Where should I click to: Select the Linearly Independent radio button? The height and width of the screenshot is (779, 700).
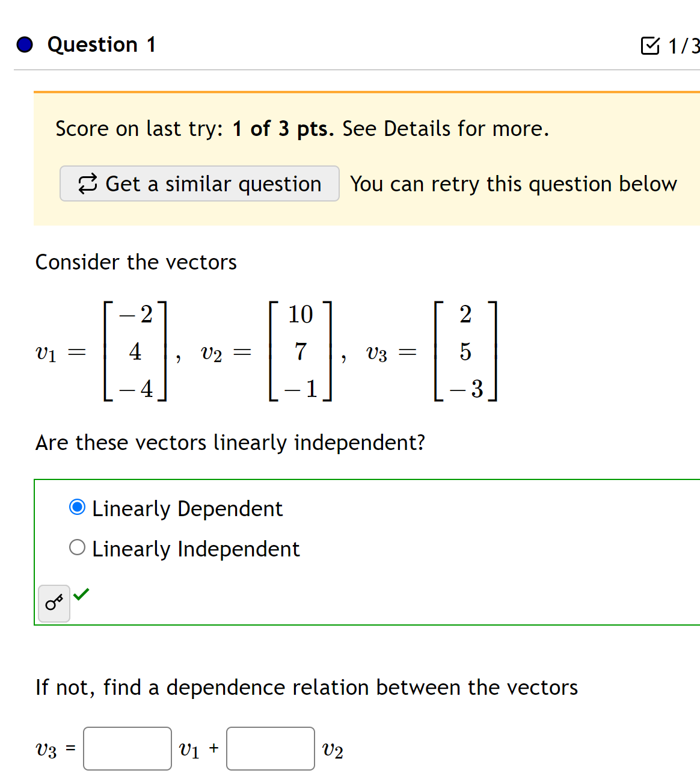[77, 547]
